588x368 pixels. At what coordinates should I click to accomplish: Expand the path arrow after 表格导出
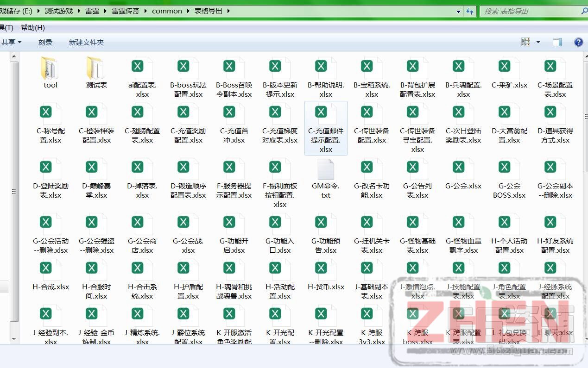[x=228, y=11]
